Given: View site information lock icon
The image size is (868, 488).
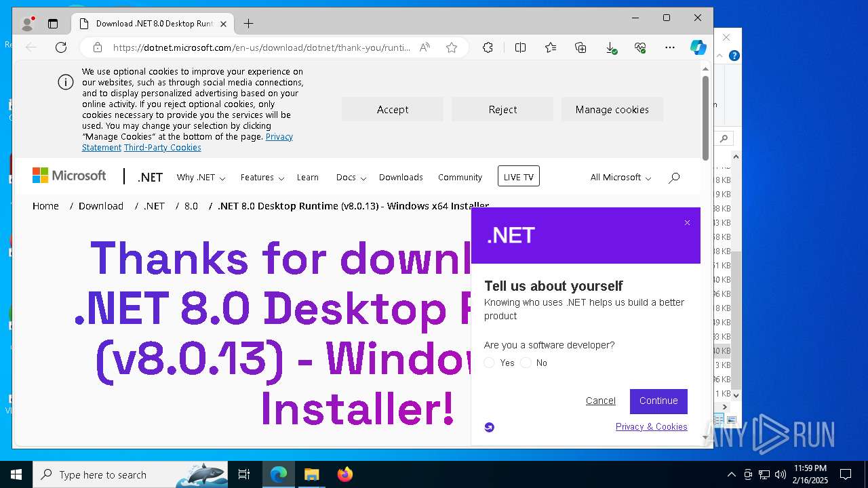Looking at the screenshot, I should click(98, 47).
